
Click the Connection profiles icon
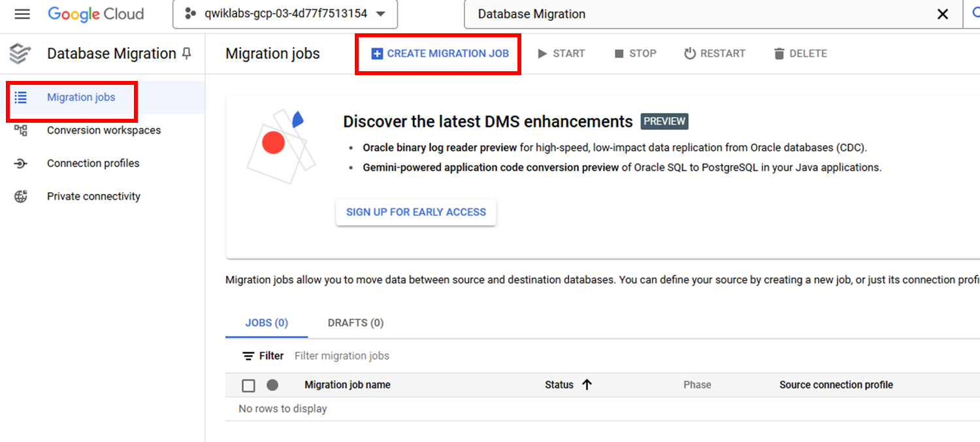coord(21,163)
